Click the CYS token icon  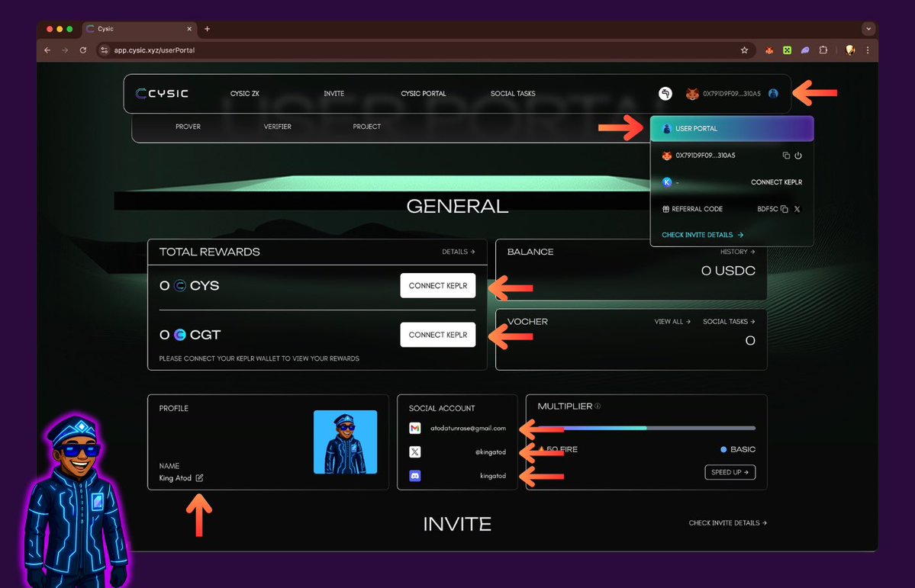[x=180, y=286]
